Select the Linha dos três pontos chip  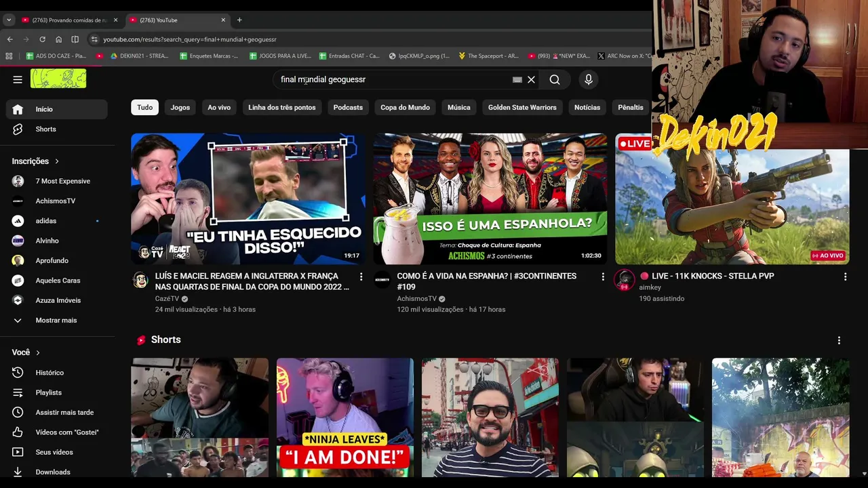[x=282, y=107]
